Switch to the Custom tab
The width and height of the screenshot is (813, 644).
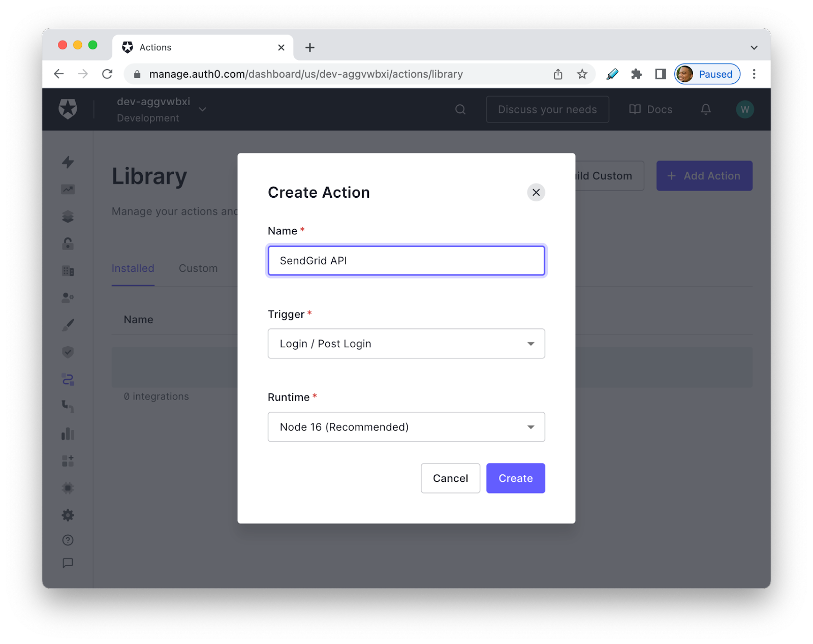198,268
